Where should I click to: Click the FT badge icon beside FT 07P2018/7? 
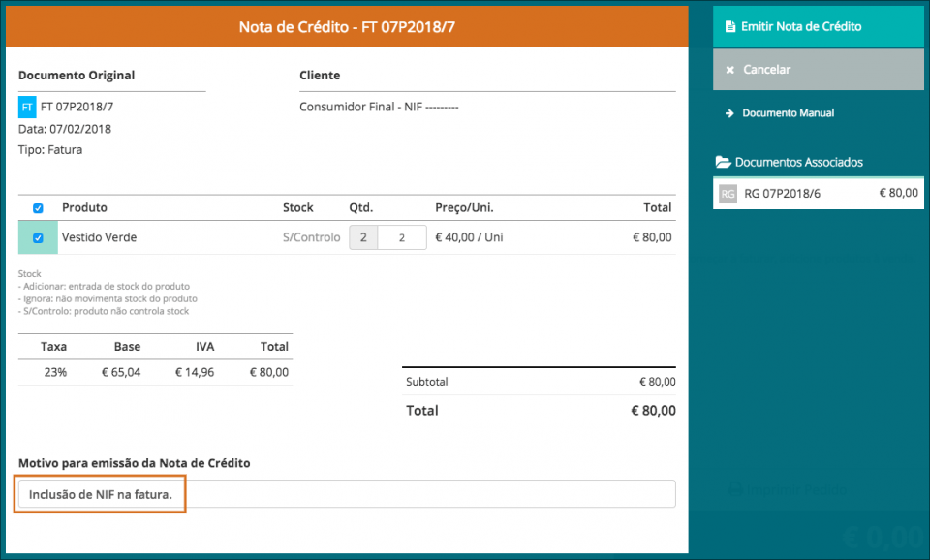[26, 106]
